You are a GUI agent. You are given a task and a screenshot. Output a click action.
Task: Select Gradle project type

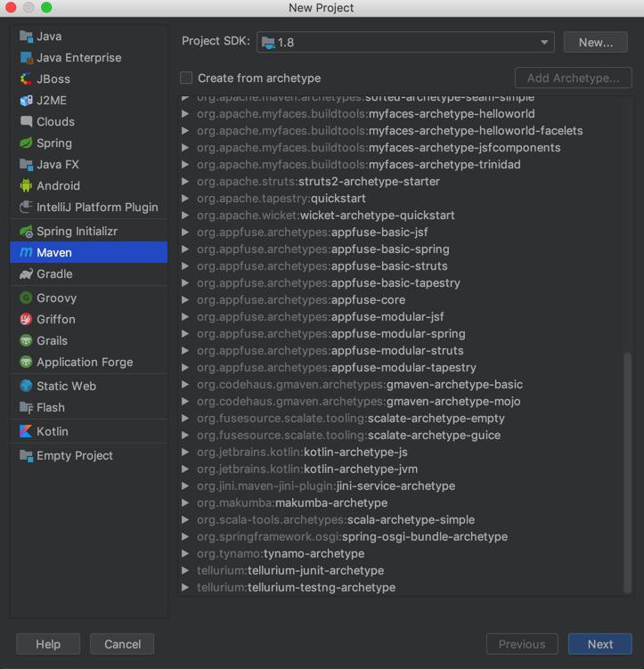[89, 274]
